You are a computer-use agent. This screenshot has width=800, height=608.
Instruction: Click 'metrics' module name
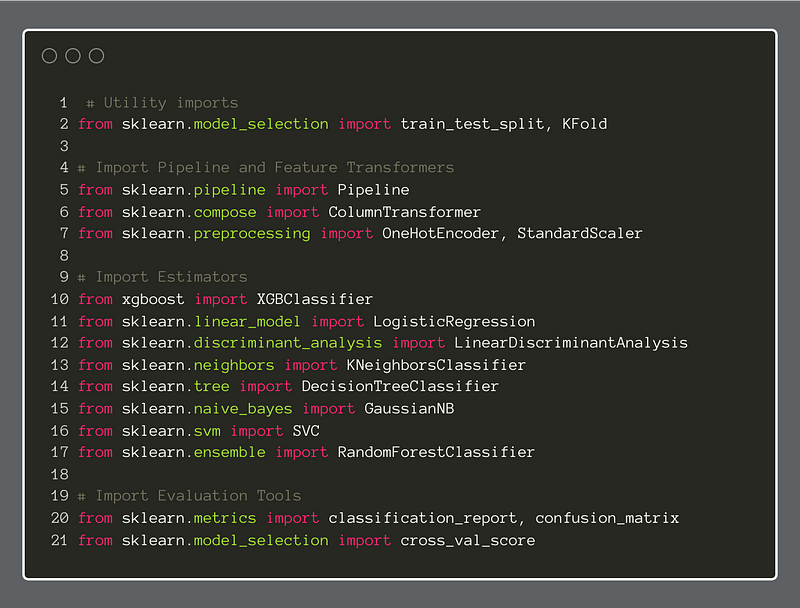(224, 518)
